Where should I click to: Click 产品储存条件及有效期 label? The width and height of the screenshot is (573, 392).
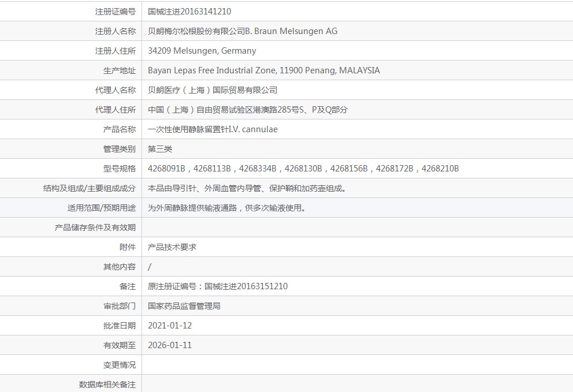coord(95,227)
